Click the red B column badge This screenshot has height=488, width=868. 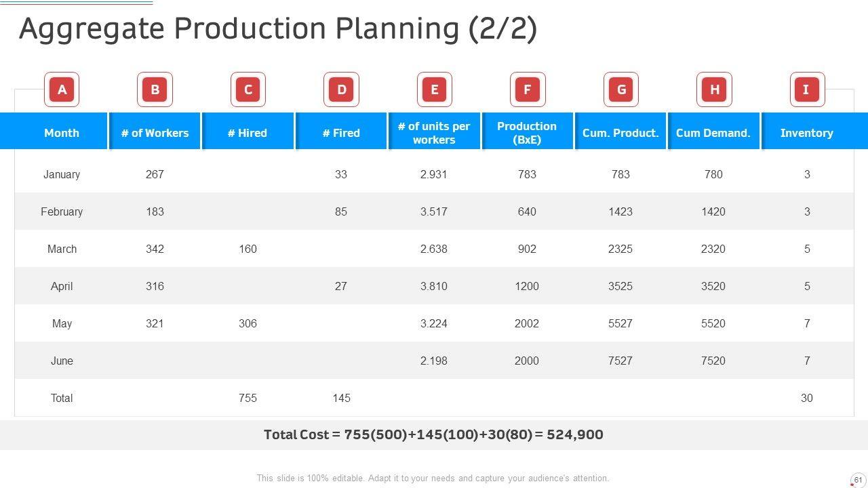pyautogui.click(x=155, y=89)
